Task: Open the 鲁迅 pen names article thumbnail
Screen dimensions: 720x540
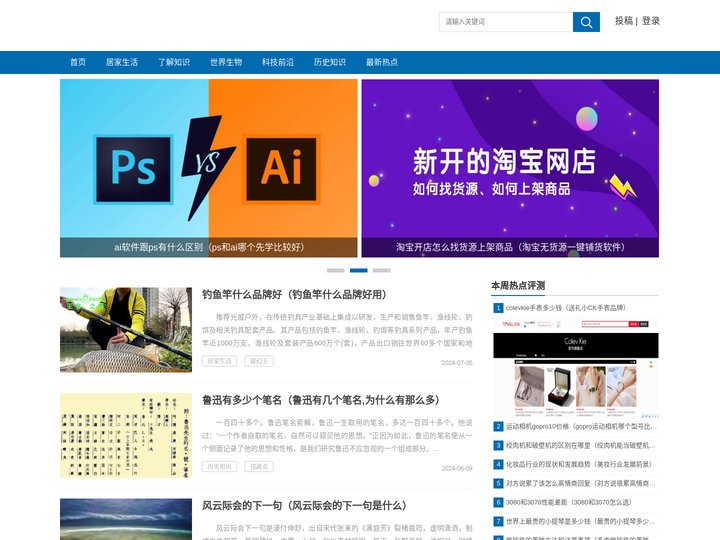Action: point(126,435)
